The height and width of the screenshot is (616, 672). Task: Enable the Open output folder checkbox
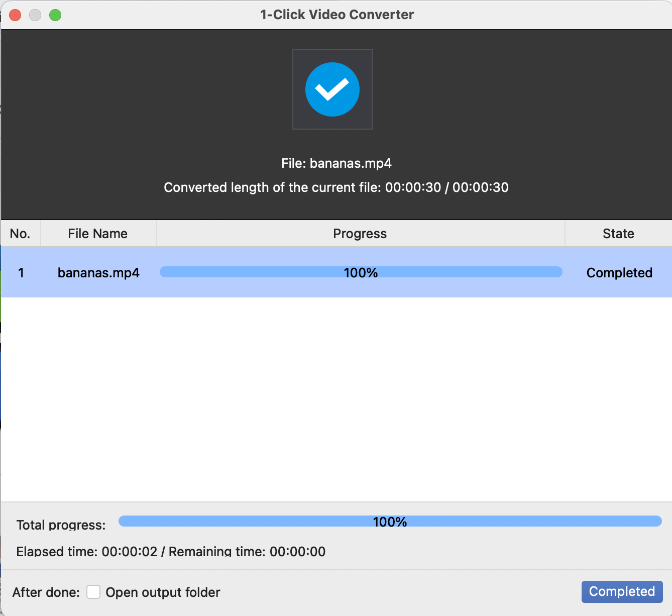point(93,592)
